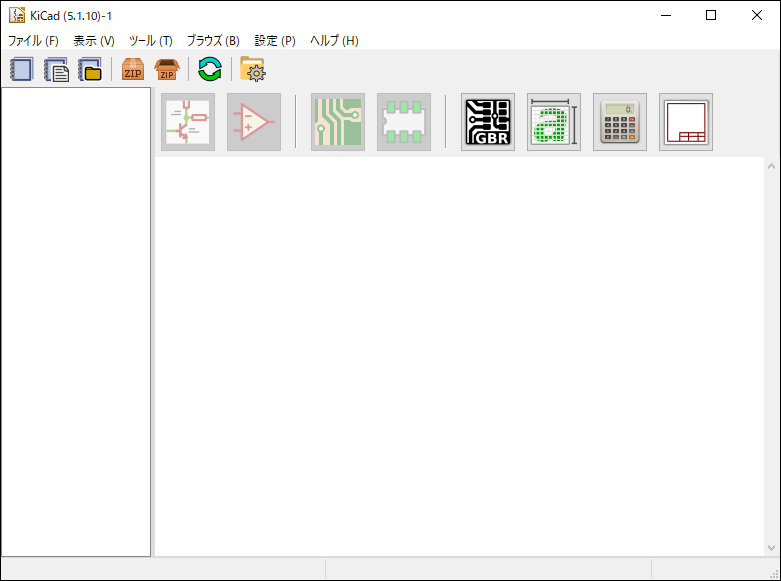Open the 設定 (P) menu
Screen dimensions: 781x581
[274, 41]
